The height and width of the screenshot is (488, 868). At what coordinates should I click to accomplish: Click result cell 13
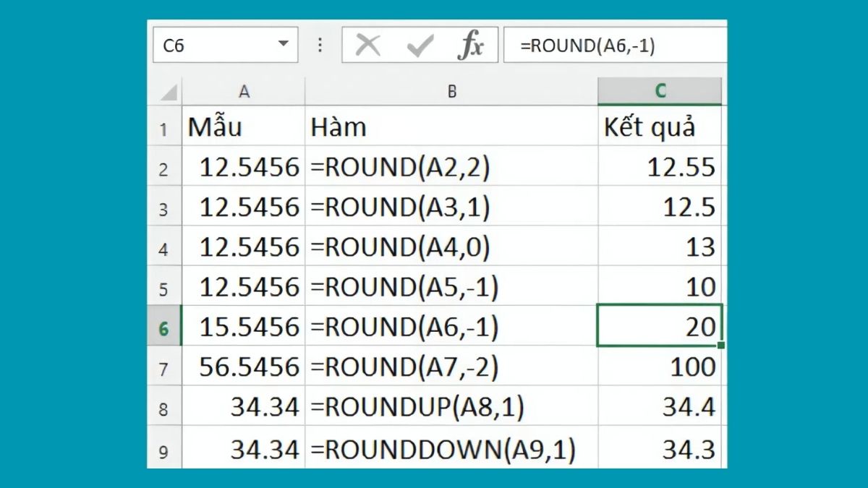tap(660, 247)
